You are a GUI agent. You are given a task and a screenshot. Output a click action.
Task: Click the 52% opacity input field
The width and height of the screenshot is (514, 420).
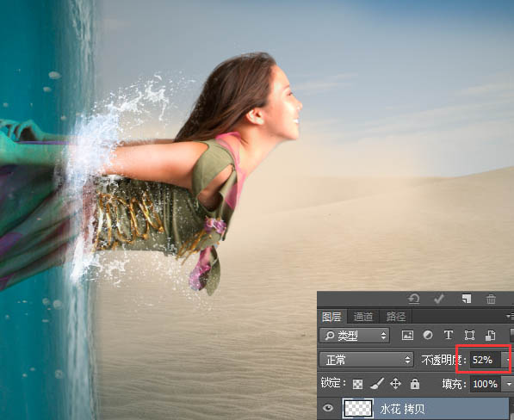(485, 360)
